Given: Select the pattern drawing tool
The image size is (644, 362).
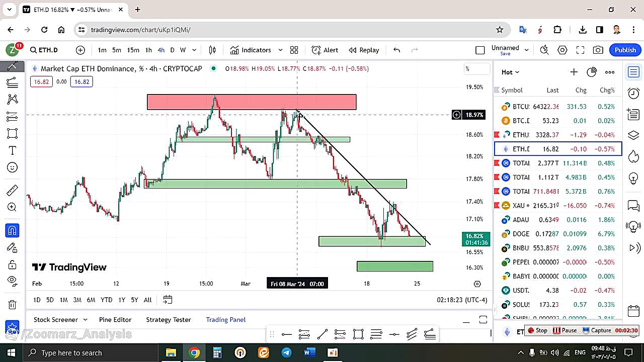Looking at the screenshot, I should 13,100.
